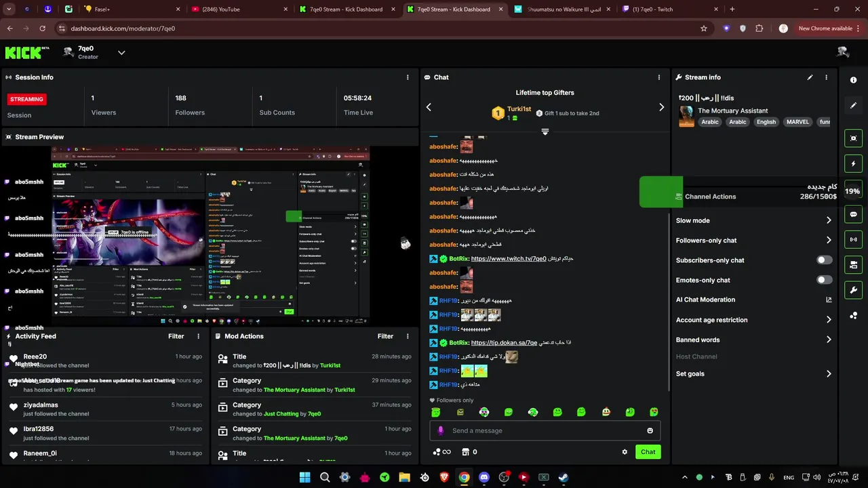Click the Kick logo
This screenshot has height=488, width=868.
pyautogui.click(x=27, y=53)
